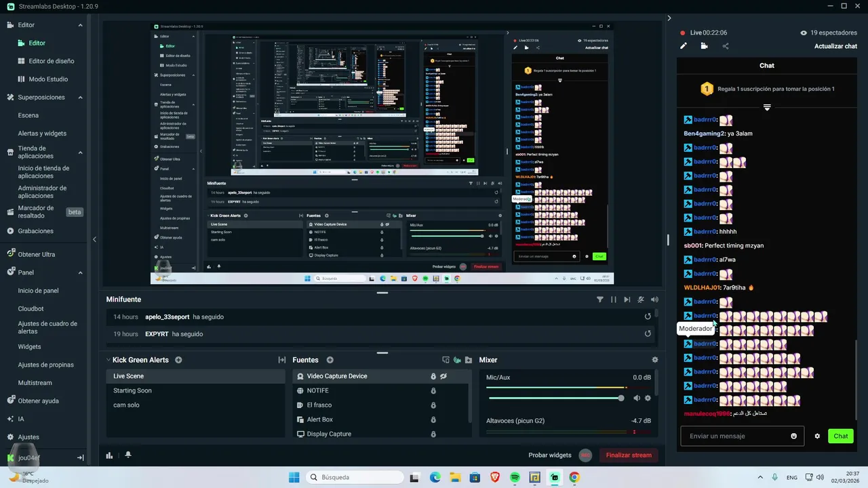This screenshot has width=868, height=488.
Task: Collapse the Editor sidebar section
Action: (80, 25)
